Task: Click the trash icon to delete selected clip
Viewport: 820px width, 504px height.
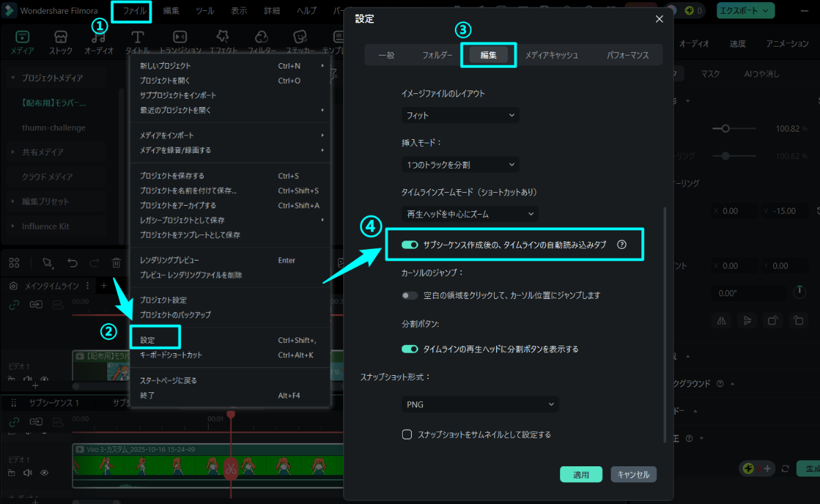Action: click(x=116, y=263)
